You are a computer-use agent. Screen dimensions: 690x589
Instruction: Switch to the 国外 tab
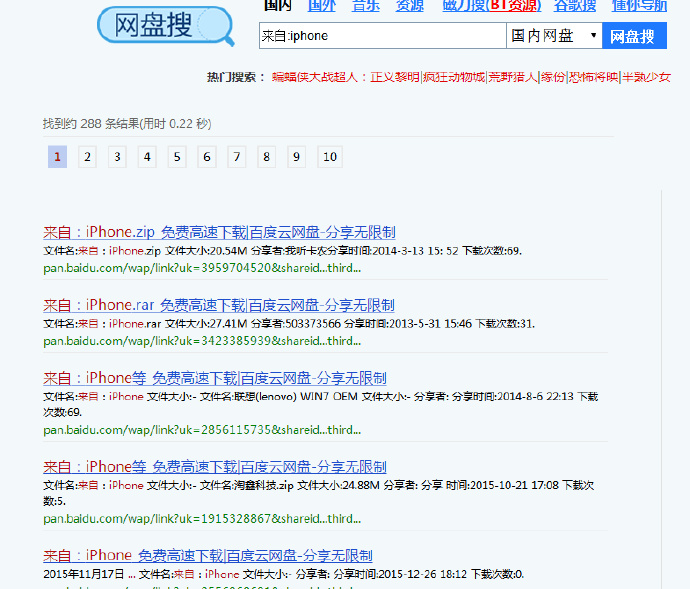pyautogui.click(x=321, y=6)
